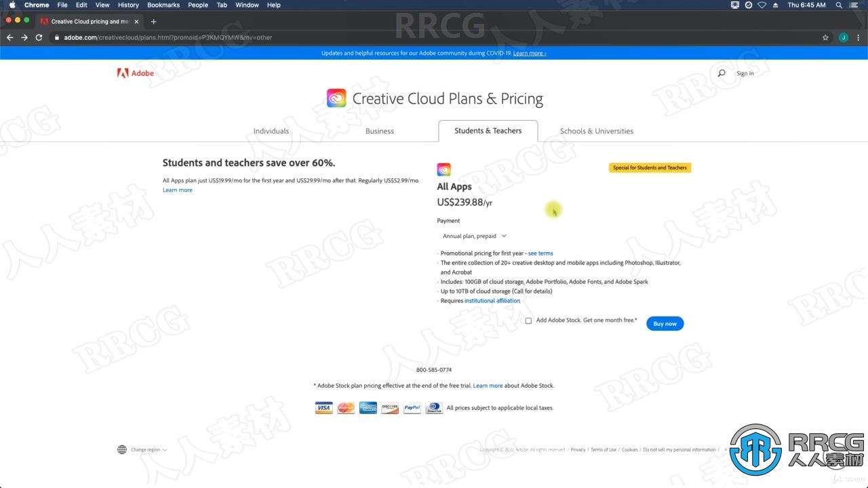Screen dimensions: 868x488
Task: Open the Annual plan, prepaid payment dropdown
Action: coord(474,236)
